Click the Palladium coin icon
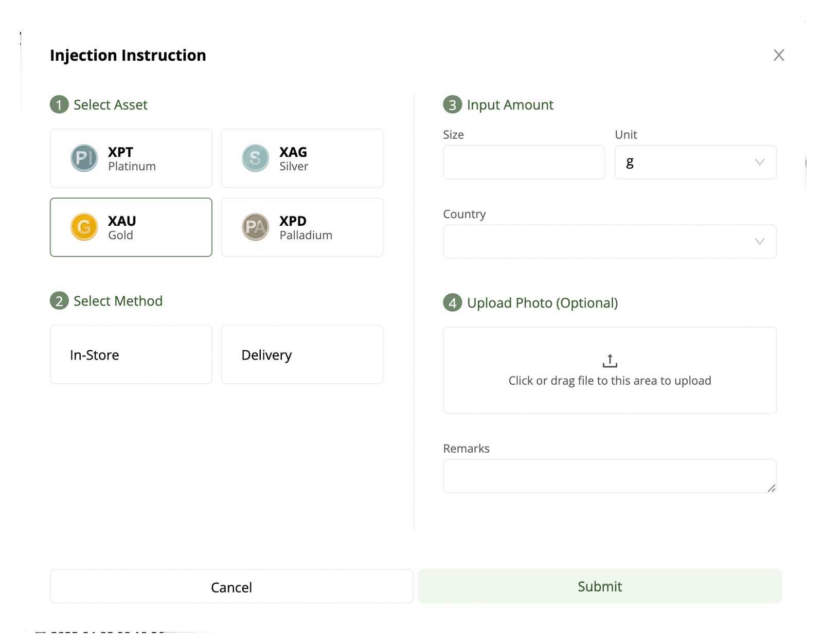The height and width of the screenshot is (644, 823). 255,227
